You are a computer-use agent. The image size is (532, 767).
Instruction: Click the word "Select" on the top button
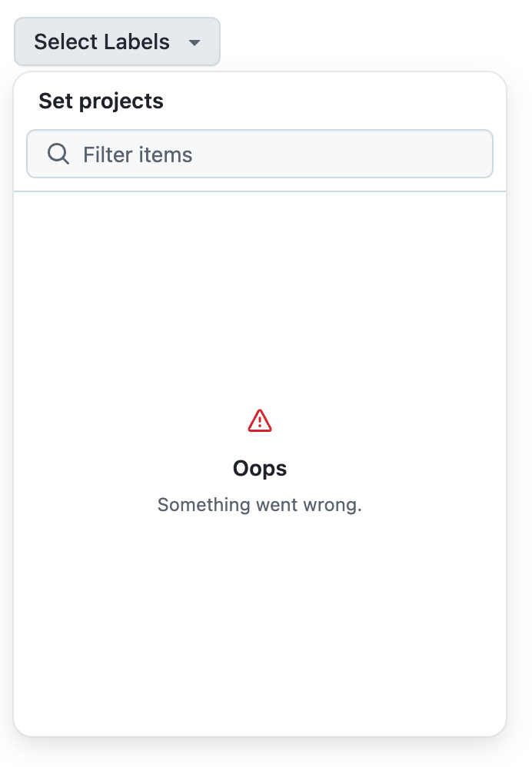[64, 42]
